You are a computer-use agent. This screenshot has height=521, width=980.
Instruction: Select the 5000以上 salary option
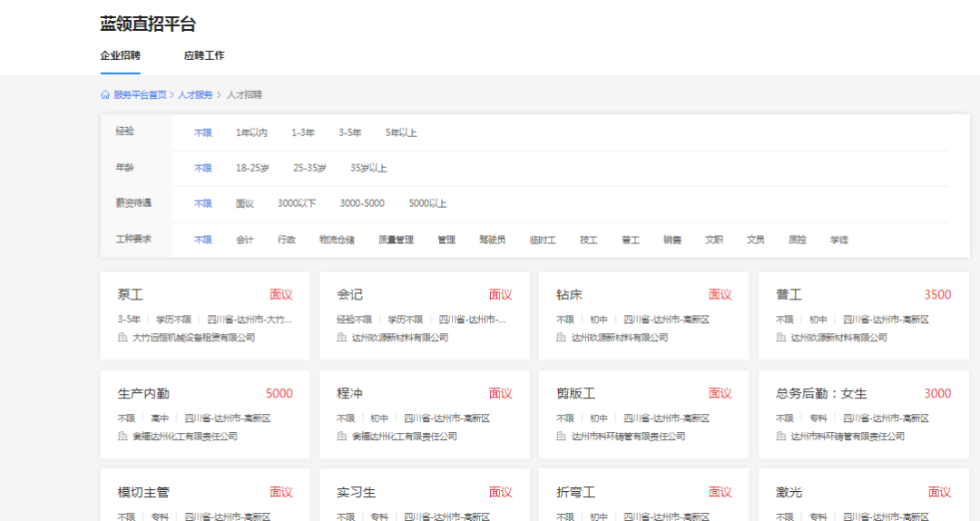(427, 203)
